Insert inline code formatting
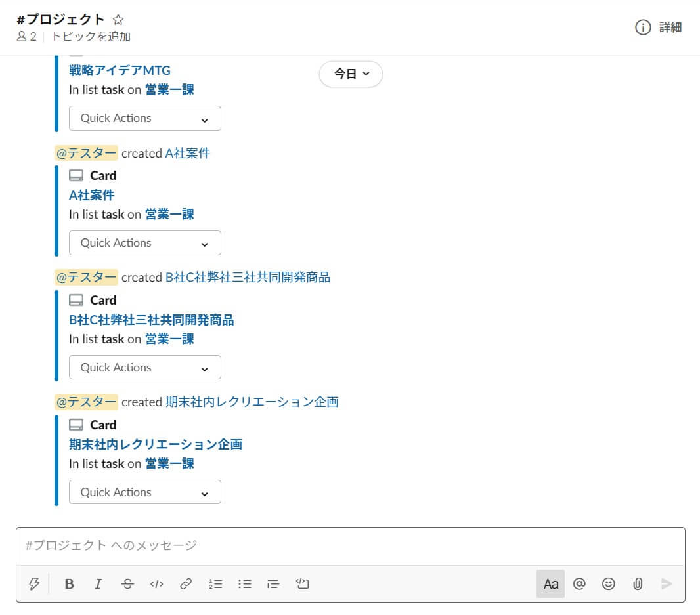Screen dimensions: 700x615 point(156,583)
